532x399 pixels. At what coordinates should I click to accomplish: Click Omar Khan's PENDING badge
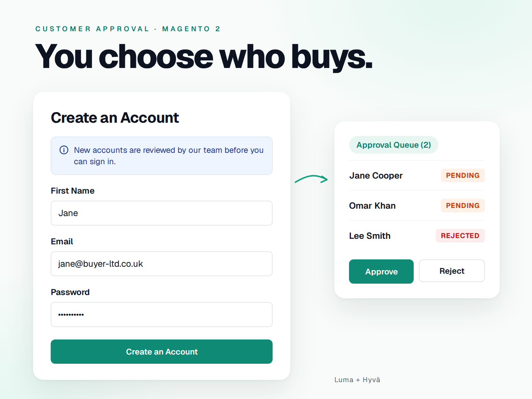coord(463,206)
